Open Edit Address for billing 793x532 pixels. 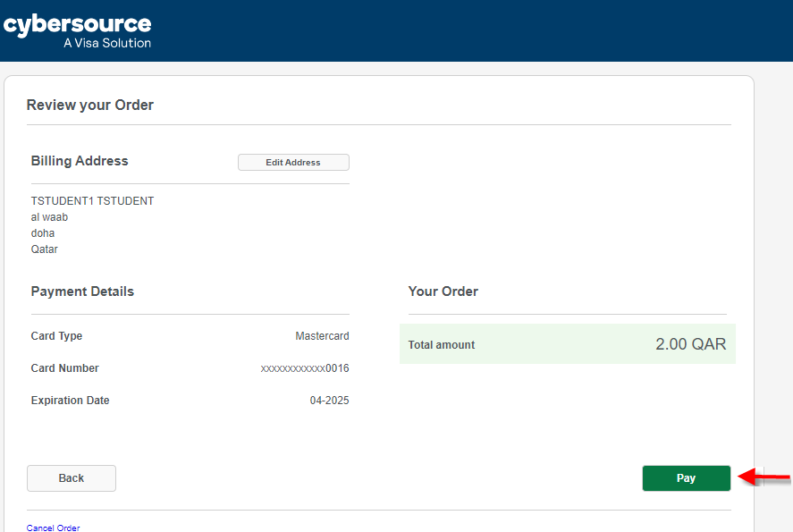pyautogui.click(x=293, y=163)
